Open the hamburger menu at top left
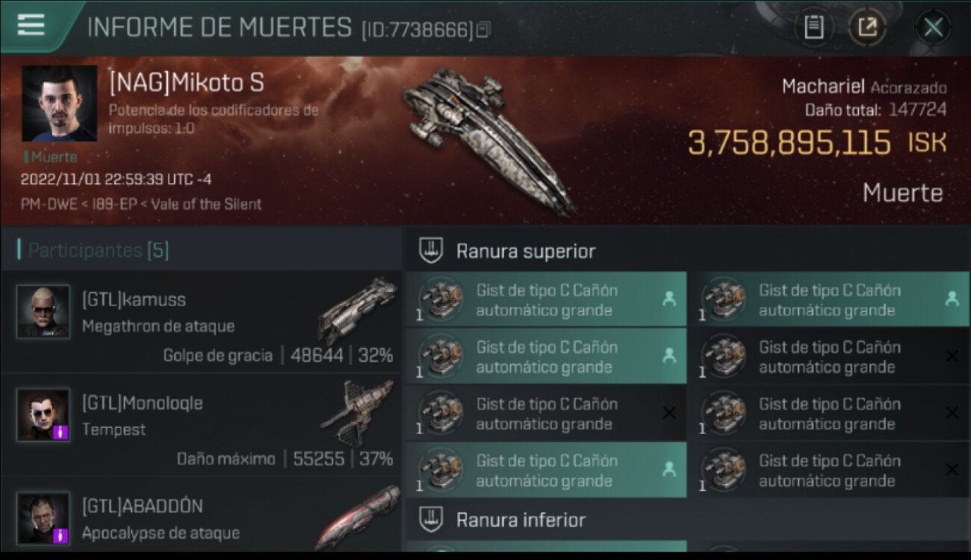 coord(31,25)
